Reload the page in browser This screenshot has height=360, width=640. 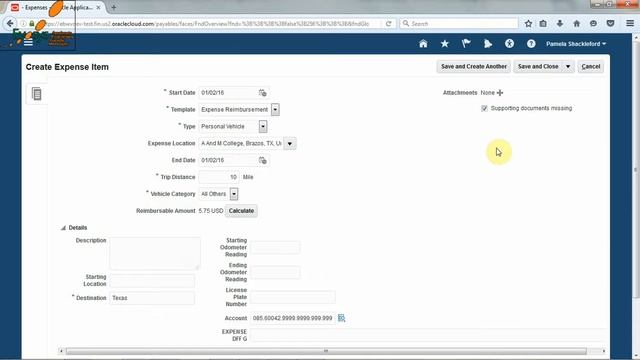(389, 24)
